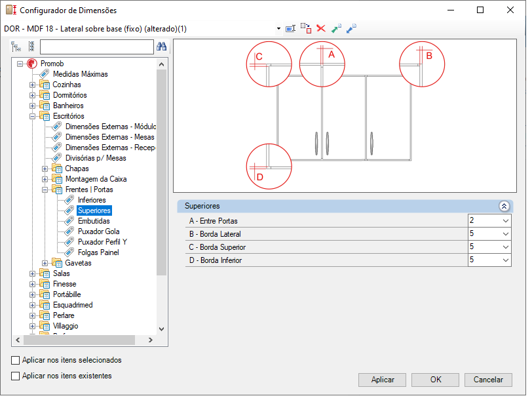Enable Aplicar nos itens selecionados checkbox

(15, 360)
